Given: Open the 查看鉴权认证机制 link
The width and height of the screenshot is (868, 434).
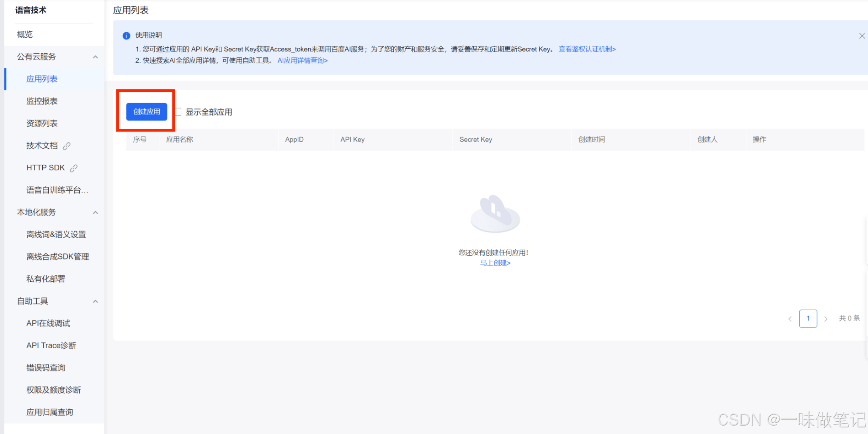Looking at the screenshot, I should [x=587, y=49].
